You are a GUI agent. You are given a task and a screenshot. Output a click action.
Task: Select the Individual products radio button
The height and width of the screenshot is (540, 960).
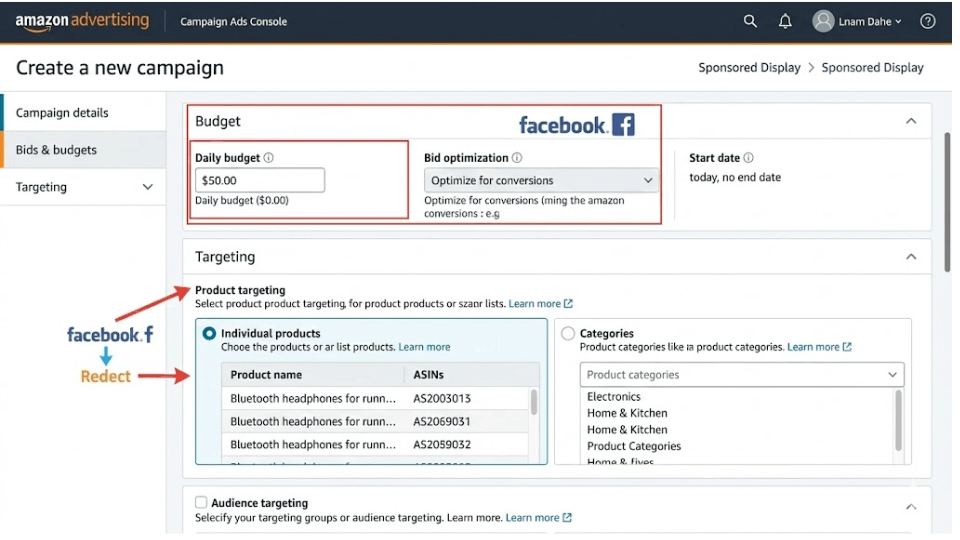pyautogui.click(x=210, y=334)
